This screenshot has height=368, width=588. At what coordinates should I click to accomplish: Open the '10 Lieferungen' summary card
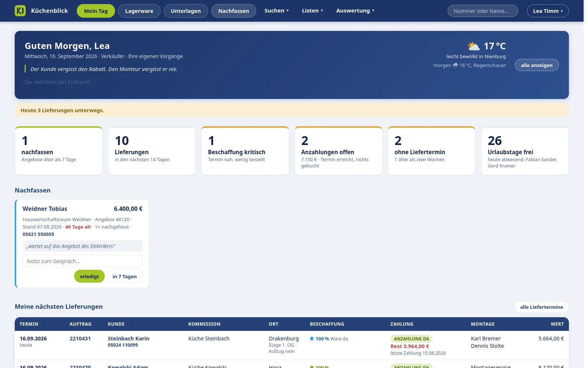coord(152,151)
